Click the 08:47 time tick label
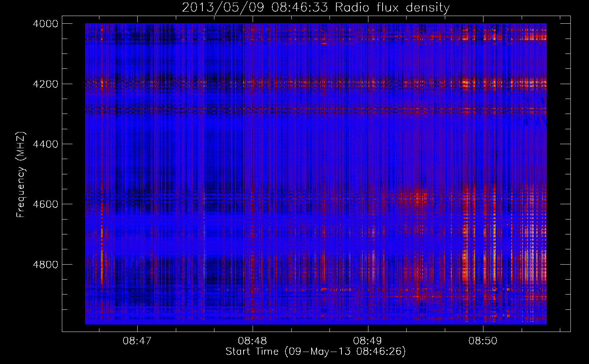 point(137,341)
